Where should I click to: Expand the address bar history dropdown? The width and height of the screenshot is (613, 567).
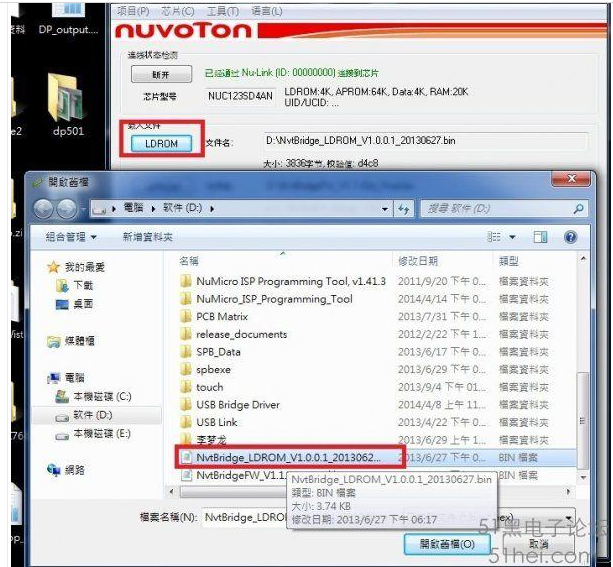click(x=385, y=209)
